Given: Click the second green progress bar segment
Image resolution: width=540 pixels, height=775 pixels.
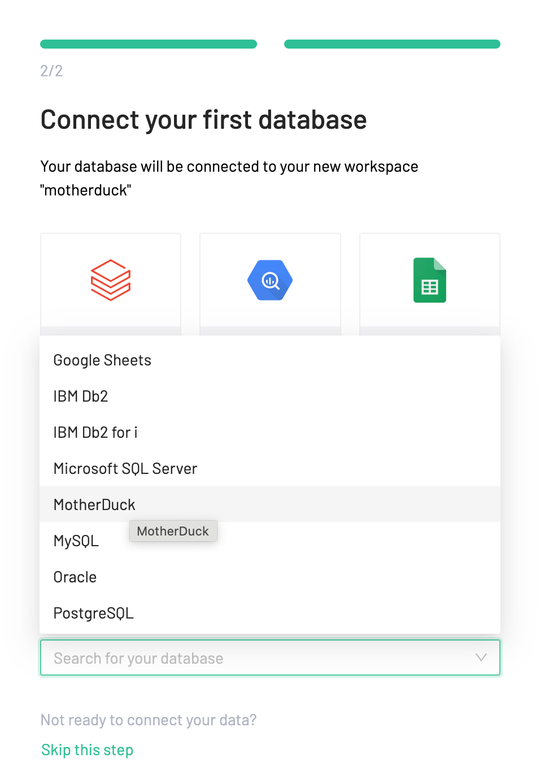Looking at the screenshot, I should (x=392, y=44).
